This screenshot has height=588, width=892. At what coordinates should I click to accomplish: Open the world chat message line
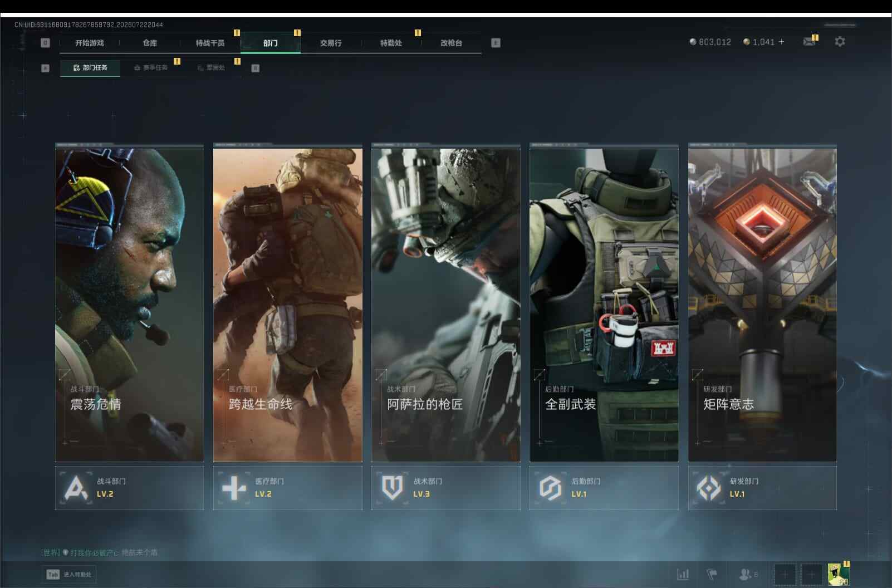pos(99,552)
